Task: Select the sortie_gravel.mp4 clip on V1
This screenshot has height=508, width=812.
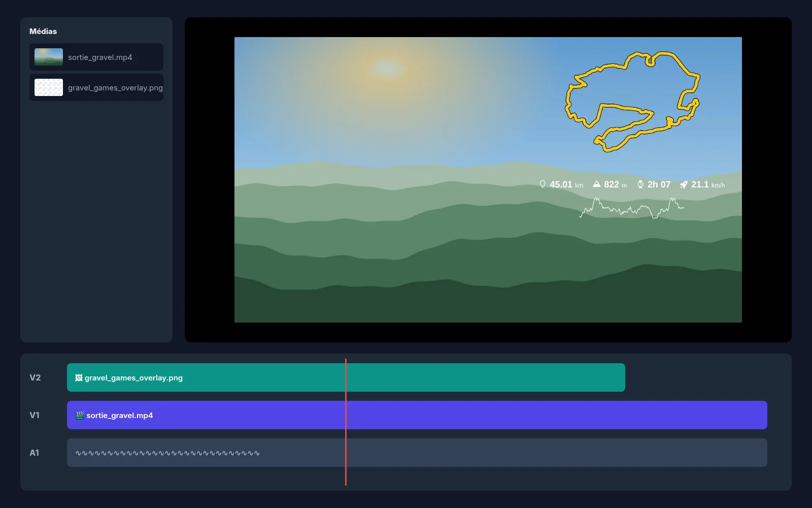Action: click(x=417, y=415)
